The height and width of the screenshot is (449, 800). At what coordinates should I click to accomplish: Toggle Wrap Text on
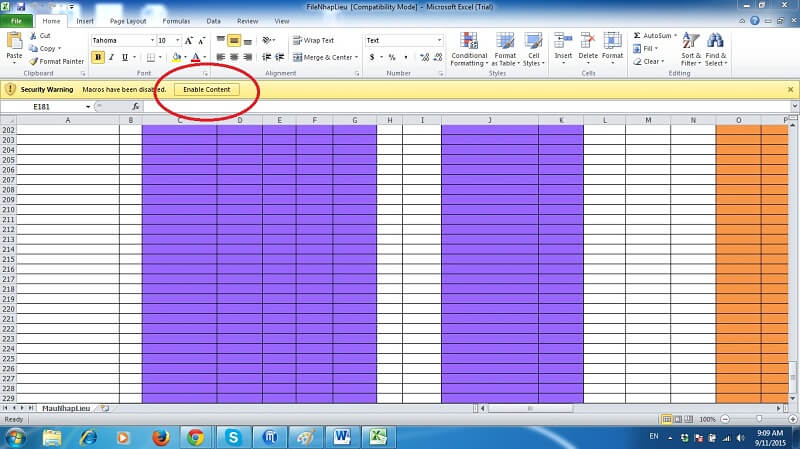312,40
